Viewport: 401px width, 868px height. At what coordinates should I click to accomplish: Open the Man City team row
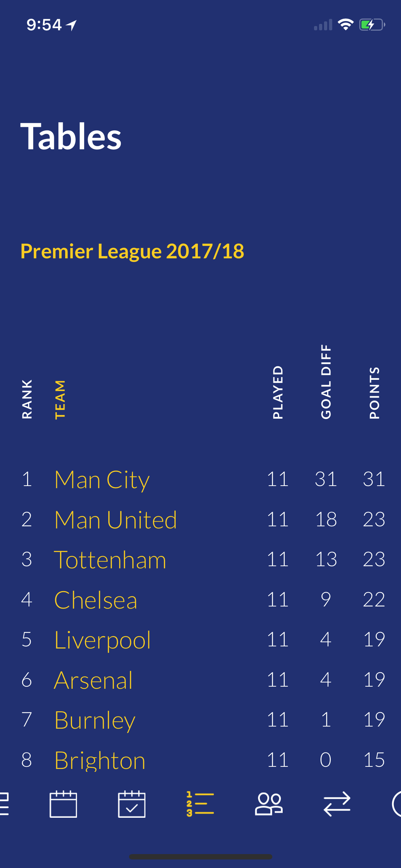102,480
